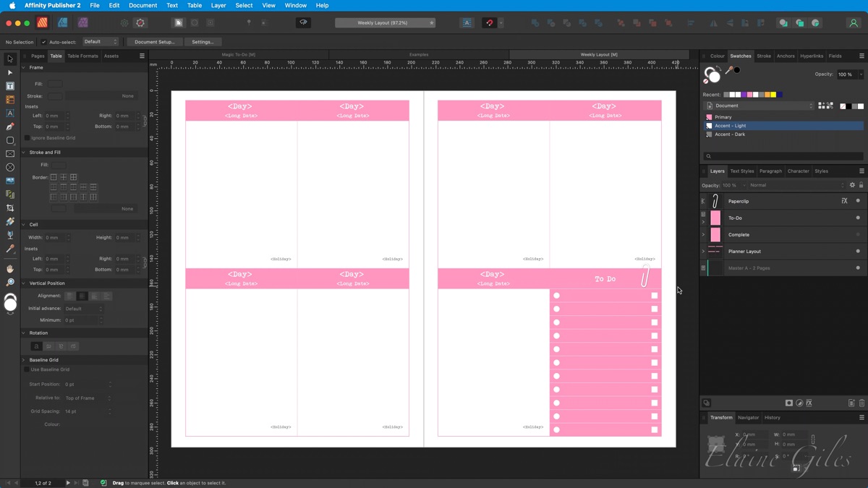Select the Colour Picker tool

coord(10,249)
